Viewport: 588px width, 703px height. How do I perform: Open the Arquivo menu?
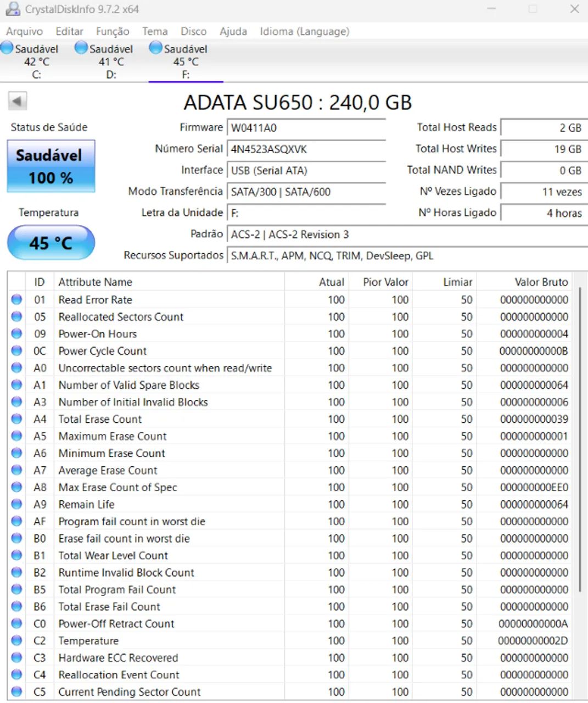pos(24,31)
